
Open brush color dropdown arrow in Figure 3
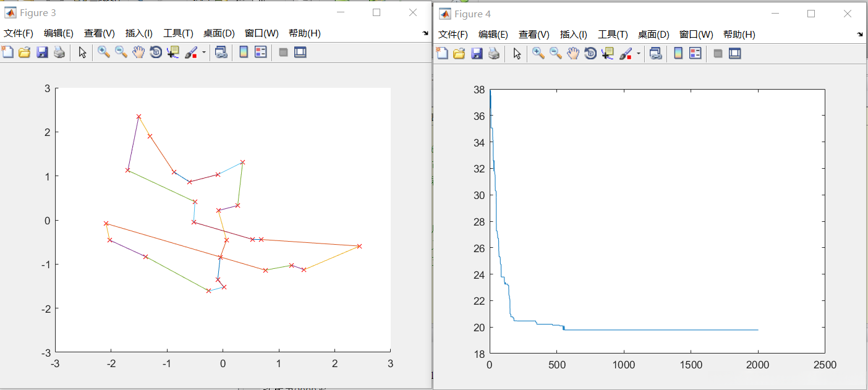[x=204, y=53]
